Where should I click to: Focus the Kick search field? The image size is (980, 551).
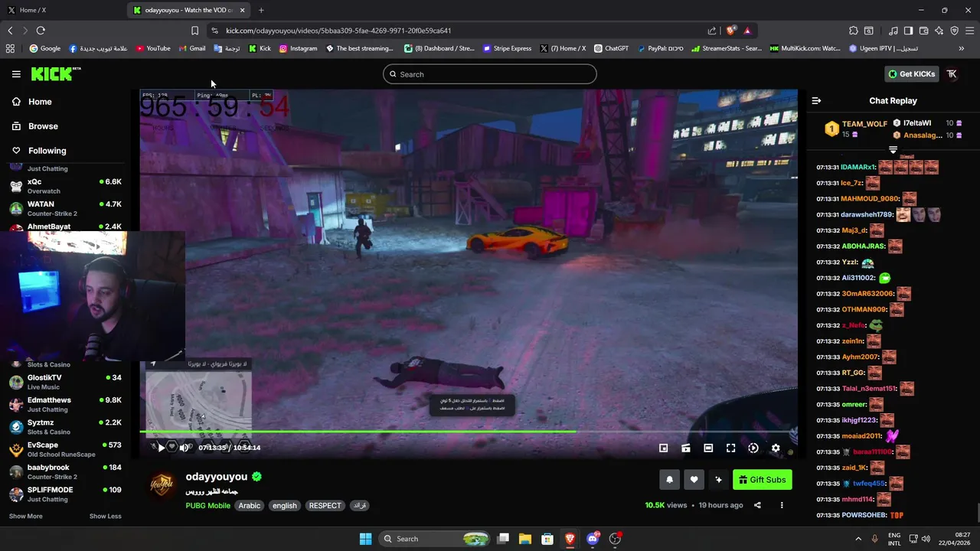point(490,74)
